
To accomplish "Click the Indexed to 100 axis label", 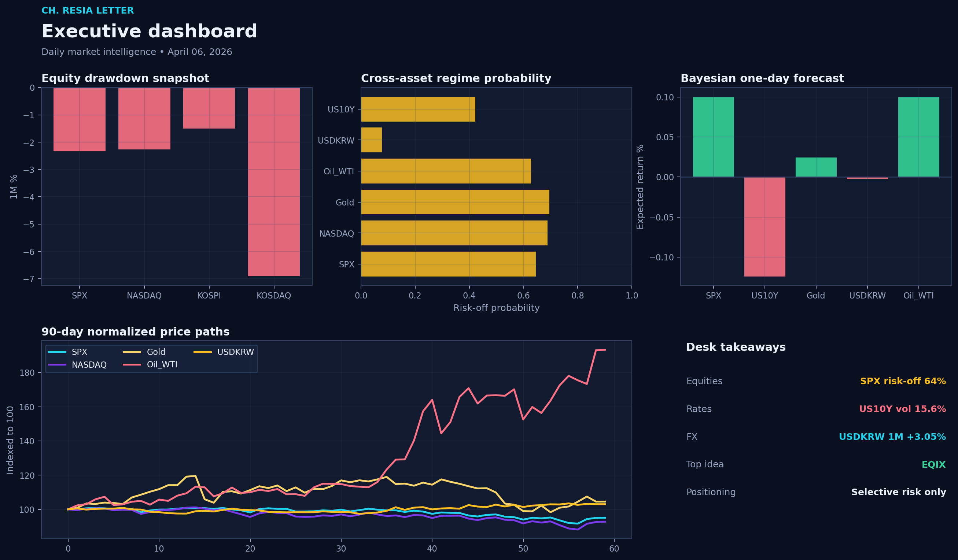I will click(x=10, y=440).
